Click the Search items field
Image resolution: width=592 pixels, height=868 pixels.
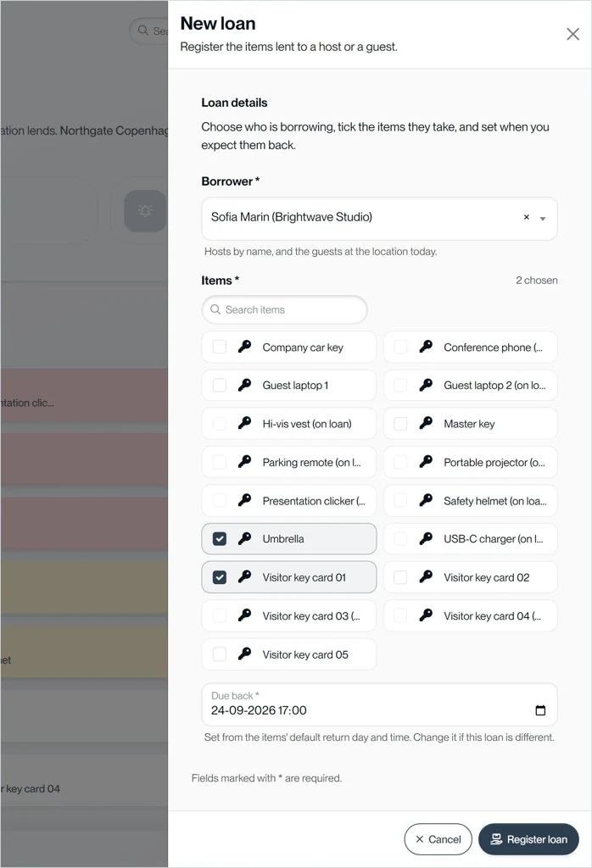tap(285, 309)
